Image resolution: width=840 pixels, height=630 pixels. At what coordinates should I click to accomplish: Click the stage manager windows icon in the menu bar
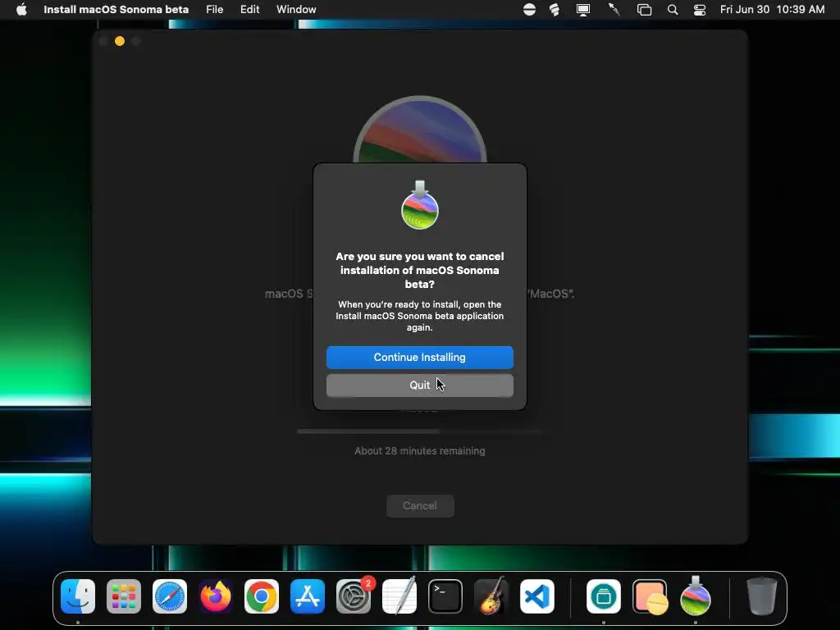pyautogui.click(x=644, y=10)
